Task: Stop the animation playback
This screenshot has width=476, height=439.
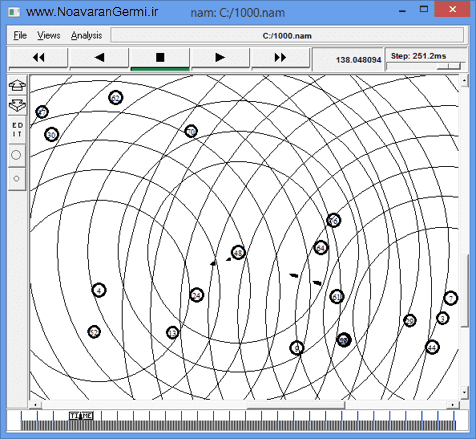Action: click(160, 58)
